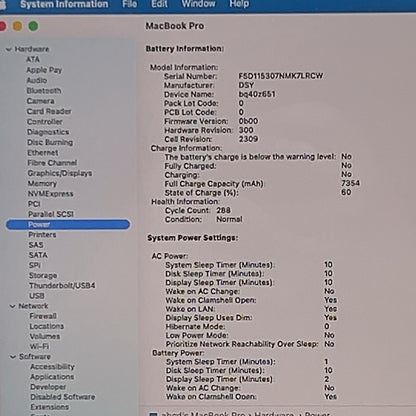Select Graphics/Displays in the sidebar
This screenshot has height=416, width=416.
pyautogui.click(x=60, y=173)
